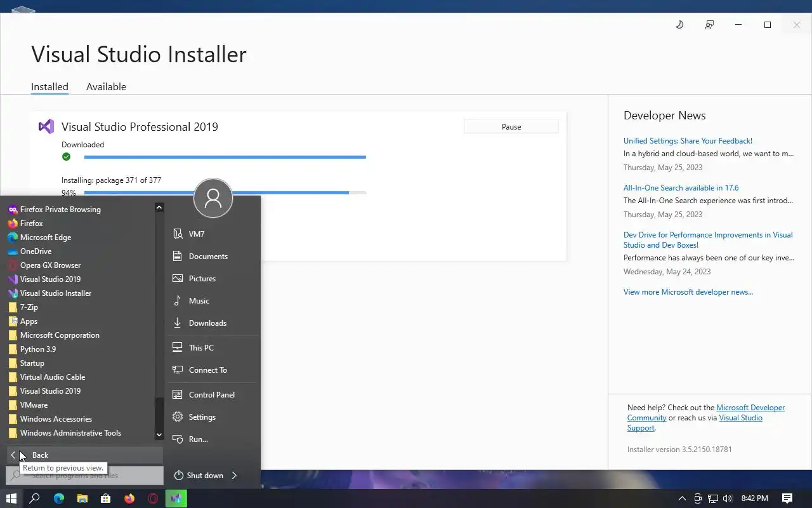Open All-In-One Search available in 17.6 link

coord(681,188)
